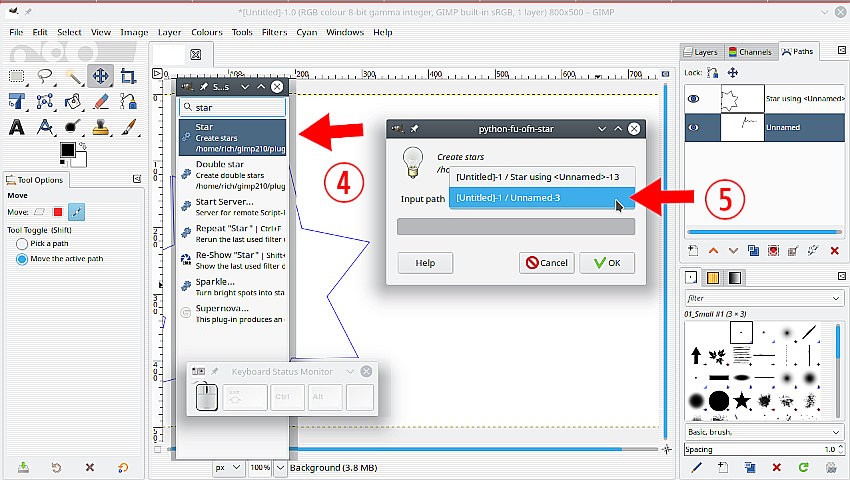
Task: Toggle lock path position
Action: tap(733, 73)
